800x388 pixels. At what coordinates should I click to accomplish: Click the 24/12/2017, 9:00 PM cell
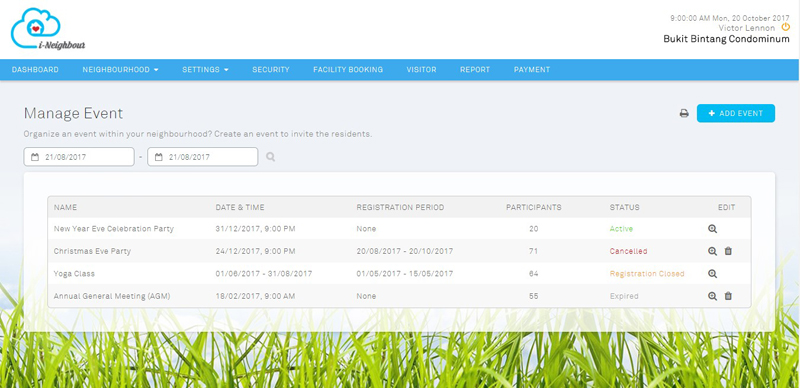255,251
